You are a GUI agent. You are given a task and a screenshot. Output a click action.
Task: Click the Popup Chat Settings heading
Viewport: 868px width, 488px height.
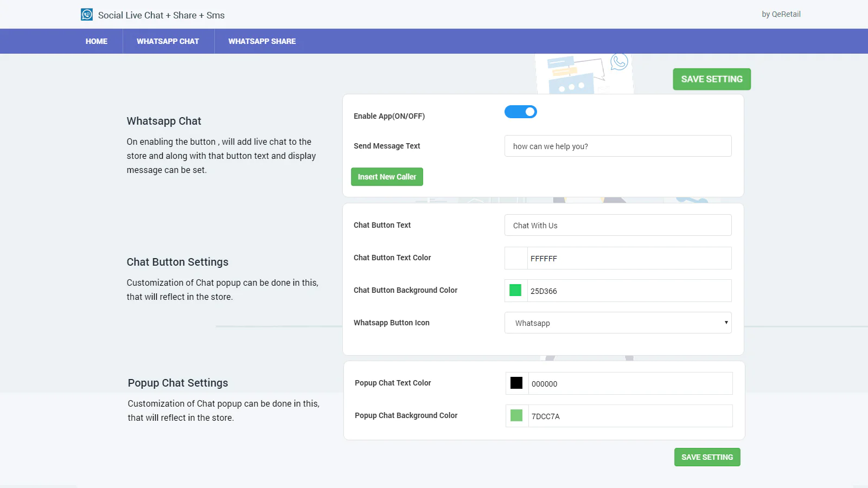coord(178,383)
